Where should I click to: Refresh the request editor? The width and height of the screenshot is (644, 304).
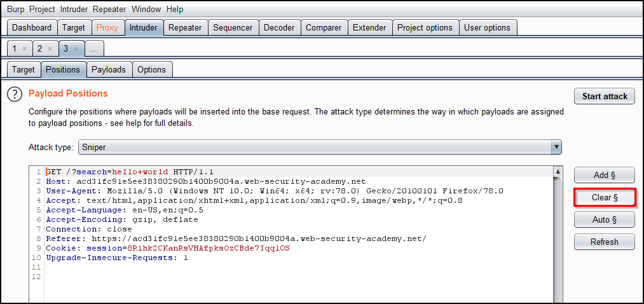tap(604, 242)
